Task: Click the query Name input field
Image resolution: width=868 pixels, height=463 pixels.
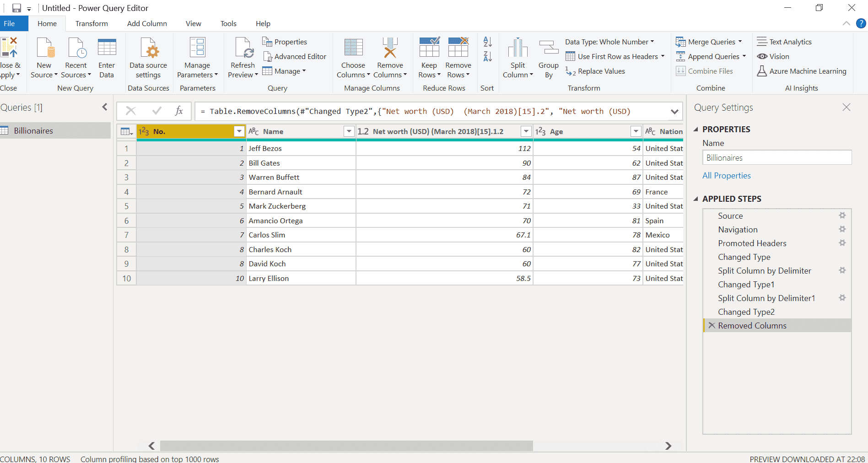Action: 777,157
